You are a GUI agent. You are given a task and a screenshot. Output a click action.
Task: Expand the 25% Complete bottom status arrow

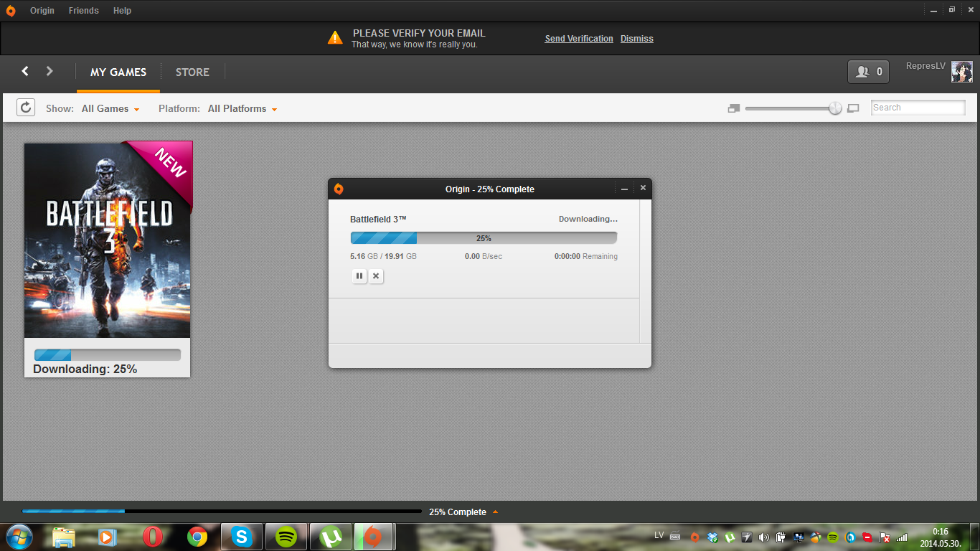[495, 512]
